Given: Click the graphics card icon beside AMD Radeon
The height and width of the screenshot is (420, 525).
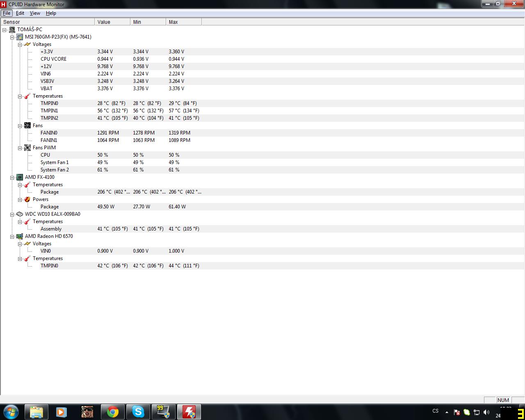Looking at the screenshot, I should tap(20, 236).
